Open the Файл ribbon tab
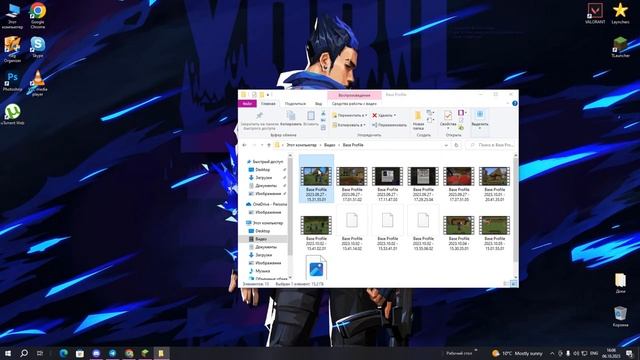The image size is (640, 360). [247, 104]
